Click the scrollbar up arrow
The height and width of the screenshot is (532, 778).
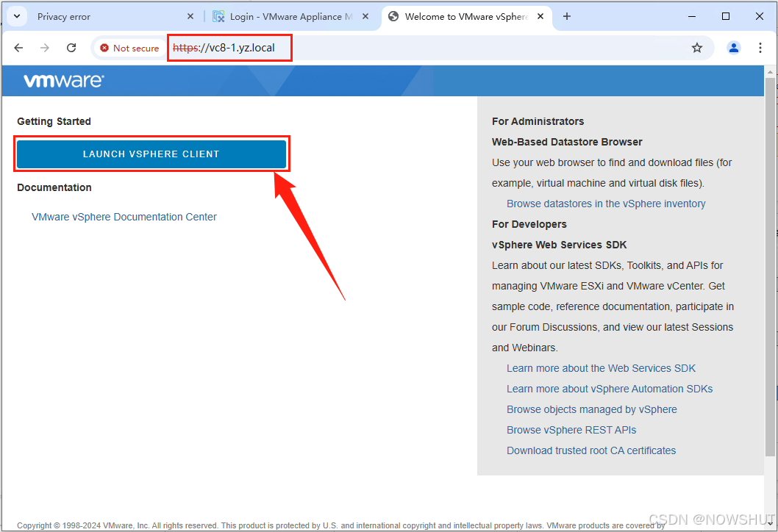(x=770, y=71)
